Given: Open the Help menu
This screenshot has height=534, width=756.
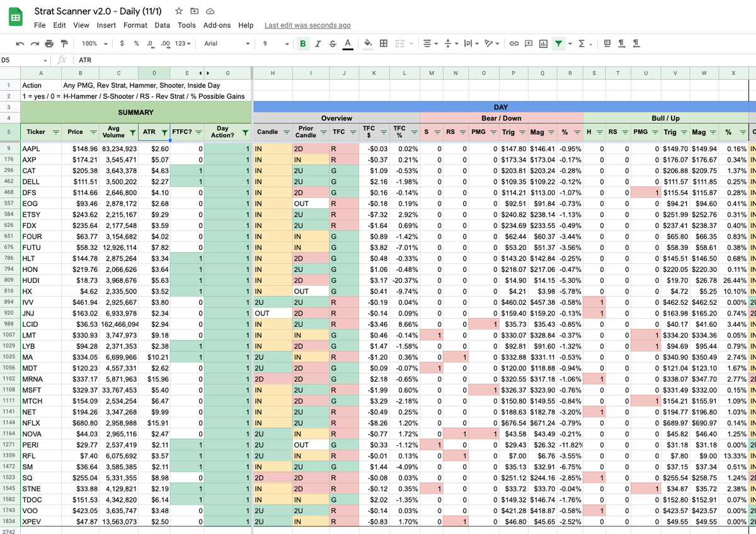Looking at the screenshot, I should (246, 25).
